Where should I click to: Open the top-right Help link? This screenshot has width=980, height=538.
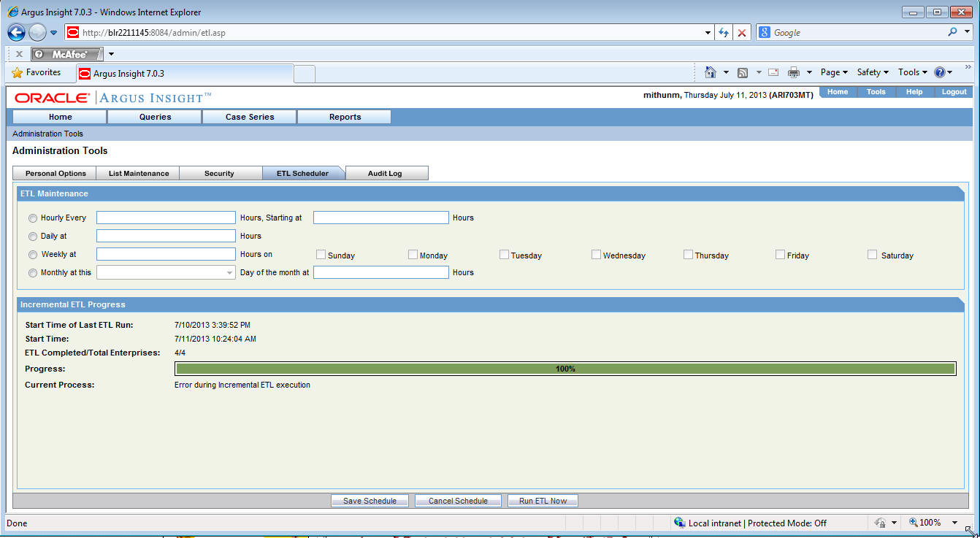(914, 92)
